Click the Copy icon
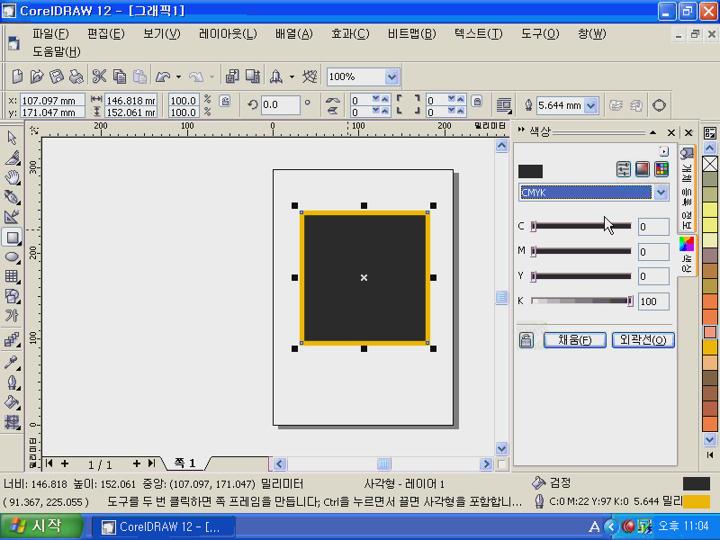Screen dimensions: 720x540 [119, 76]
